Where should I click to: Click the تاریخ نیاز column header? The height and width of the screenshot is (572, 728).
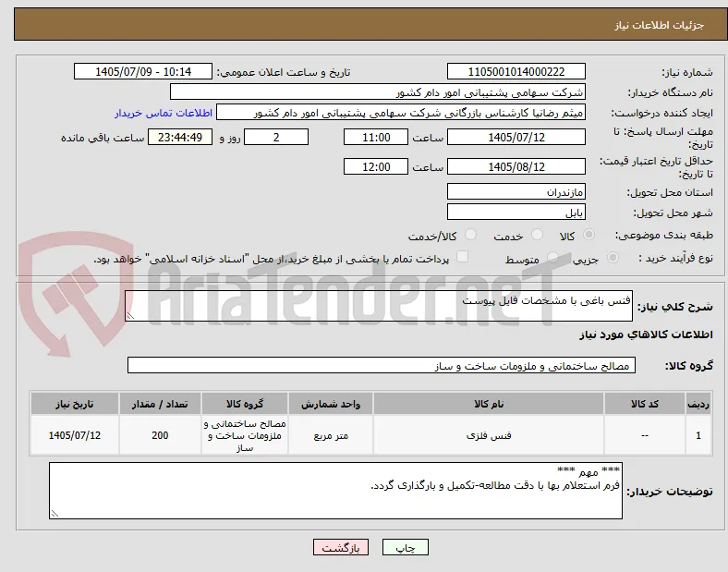pyautogui.click(x=75, y=404)
